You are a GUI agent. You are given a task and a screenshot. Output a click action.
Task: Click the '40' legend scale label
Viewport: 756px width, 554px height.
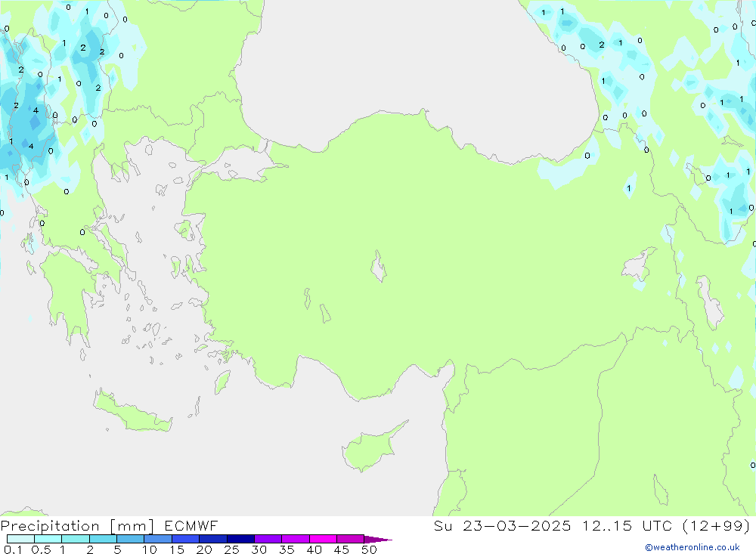314,549
